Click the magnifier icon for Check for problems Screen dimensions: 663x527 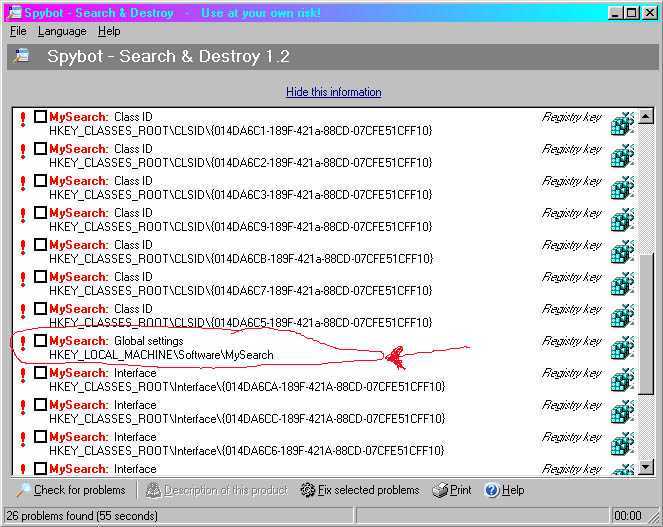click(x=22, y=490)
